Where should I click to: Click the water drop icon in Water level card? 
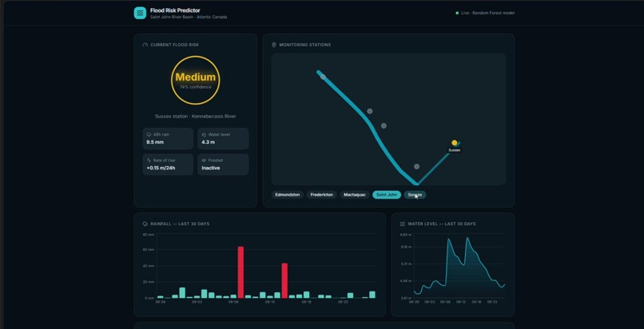pyautogui.click(x=204, y=134)
